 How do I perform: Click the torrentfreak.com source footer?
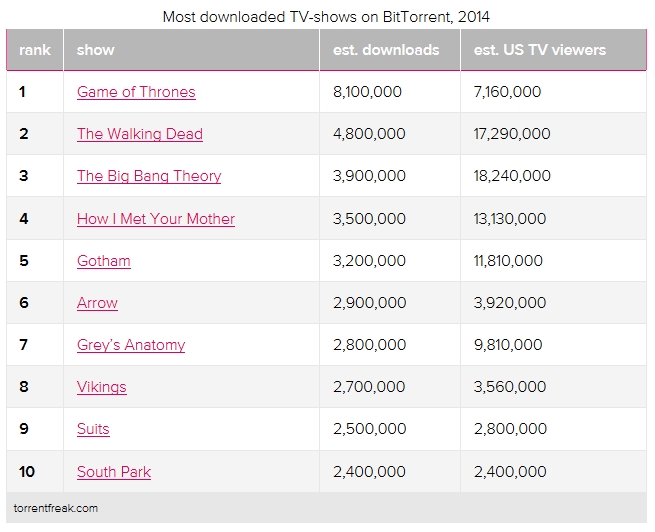(x=58, y=507)
